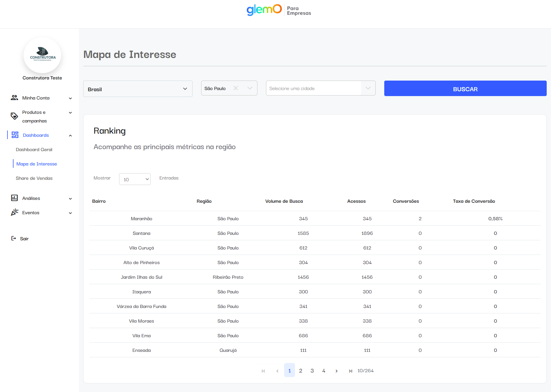Click the Minha Conta people icon

pos(14,98)
